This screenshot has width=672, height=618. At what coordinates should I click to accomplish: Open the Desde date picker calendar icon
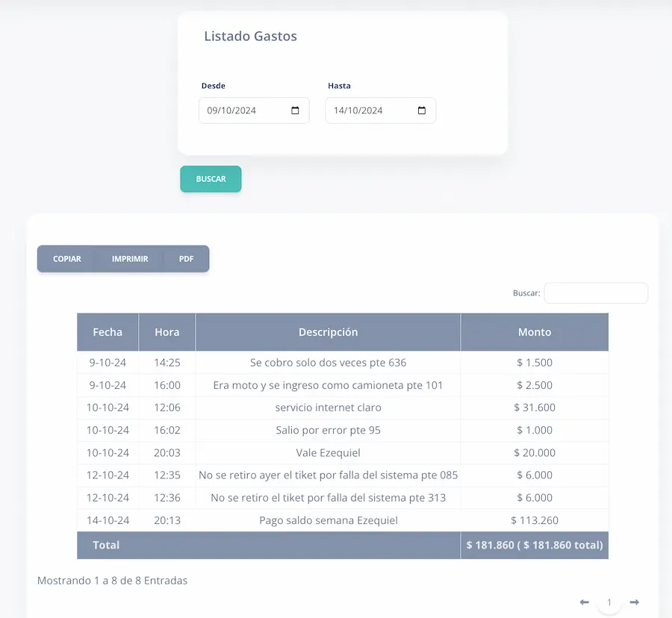tap(295, 110)
